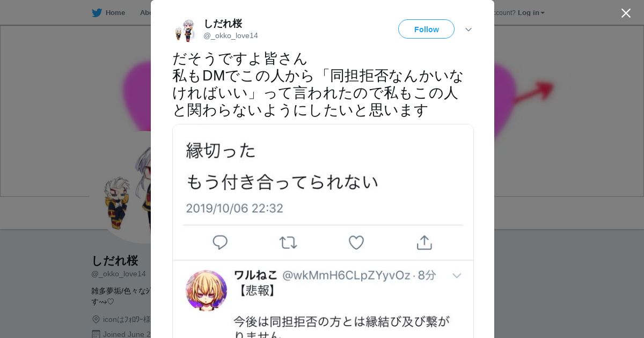
Task: Click the @wkMmH6CLpZYyvOz username
Action: coord(346,275)
